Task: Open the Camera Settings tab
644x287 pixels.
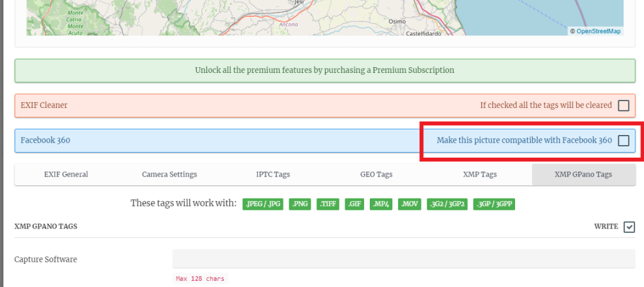Action: coord(169,175)
